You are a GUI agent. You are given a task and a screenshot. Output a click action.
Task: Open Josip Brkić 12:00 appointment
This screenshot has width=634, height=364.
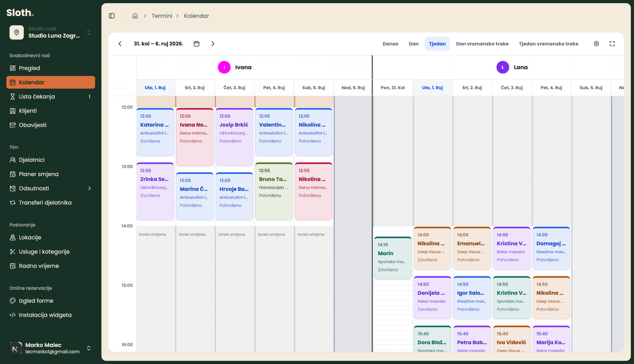pyautogui.click(x=234, y=137)
